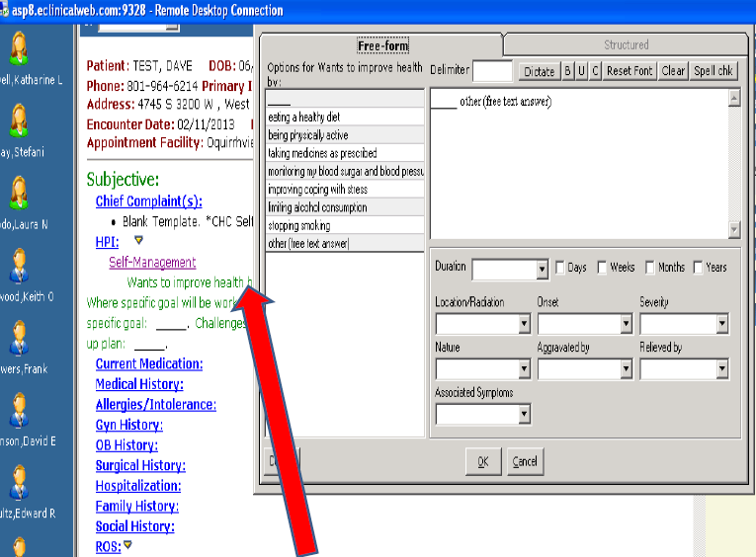The image size is (756, 557).
Task: Open the Gyn History link
Action: click(129, 425)
